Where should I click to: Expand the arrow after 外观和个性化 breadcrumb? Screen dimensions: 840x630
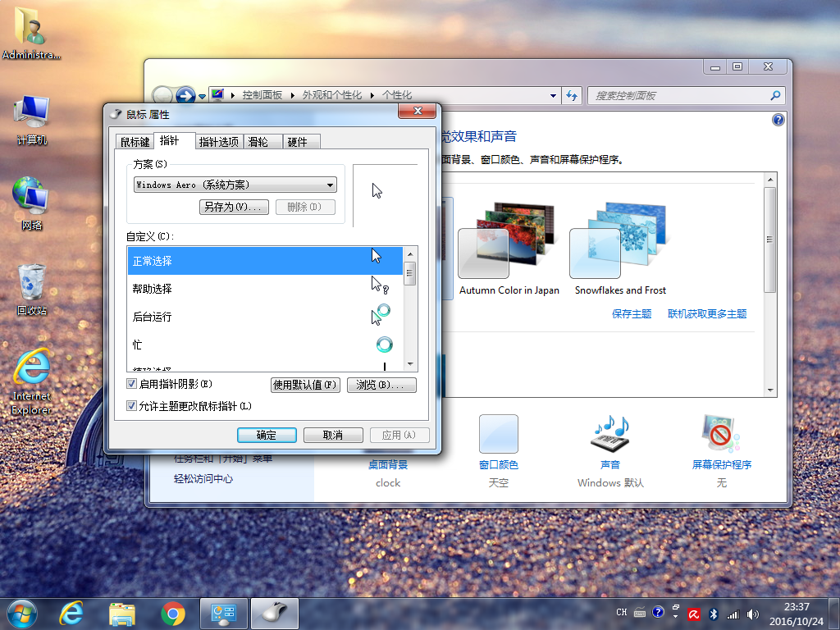pos(372,95)
